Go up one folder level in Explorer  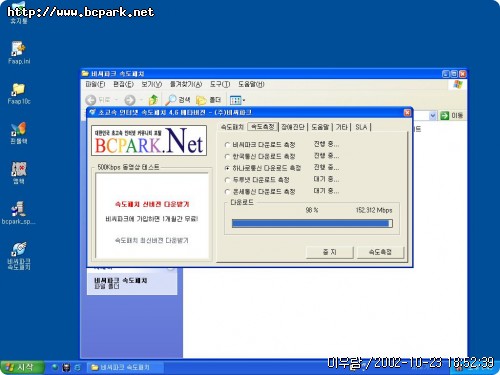coord(153,100)
